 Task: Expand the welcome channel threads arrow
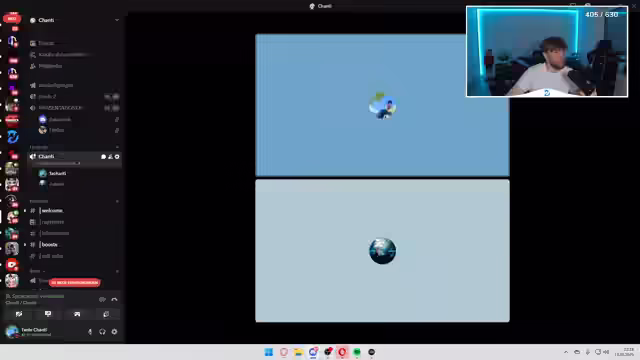pos(25,211)
